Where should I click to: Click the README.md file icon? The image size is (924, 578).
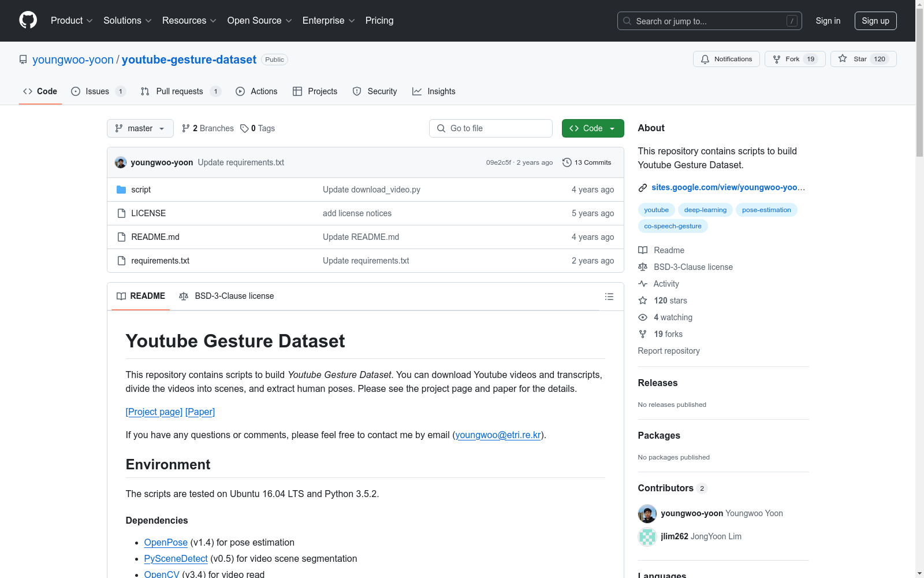[121, 237]
